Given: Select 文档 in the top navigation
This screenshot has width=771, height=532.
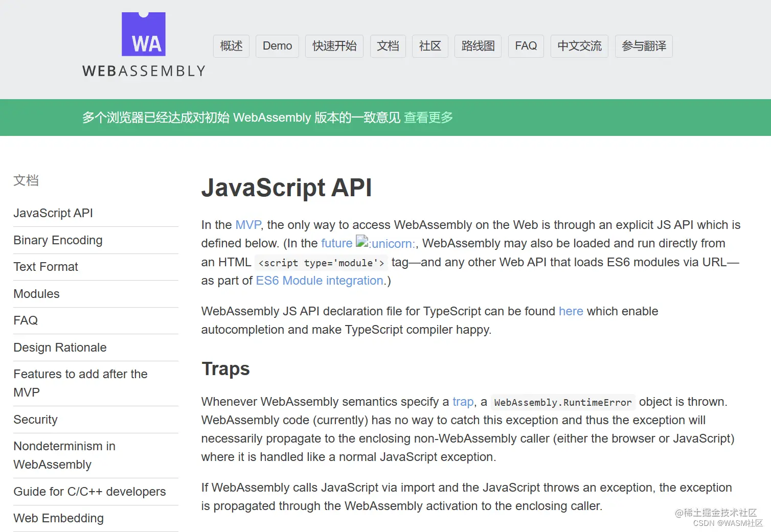Looking at the screenshot, I should point(388,46).
